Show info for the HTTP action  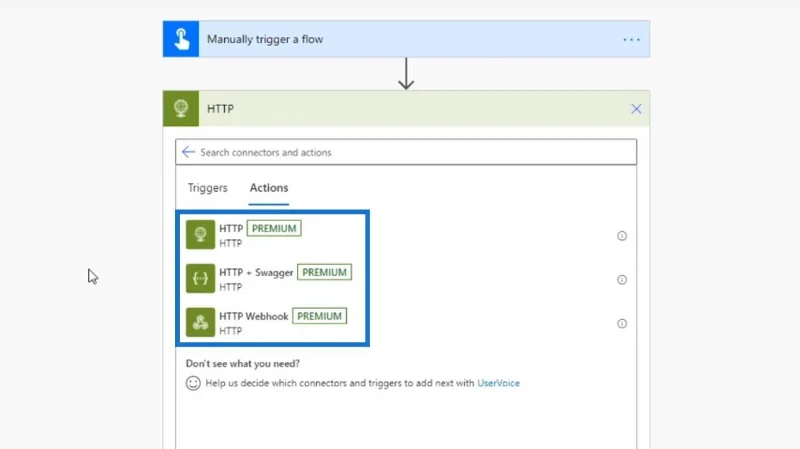(x=622, y=236)
